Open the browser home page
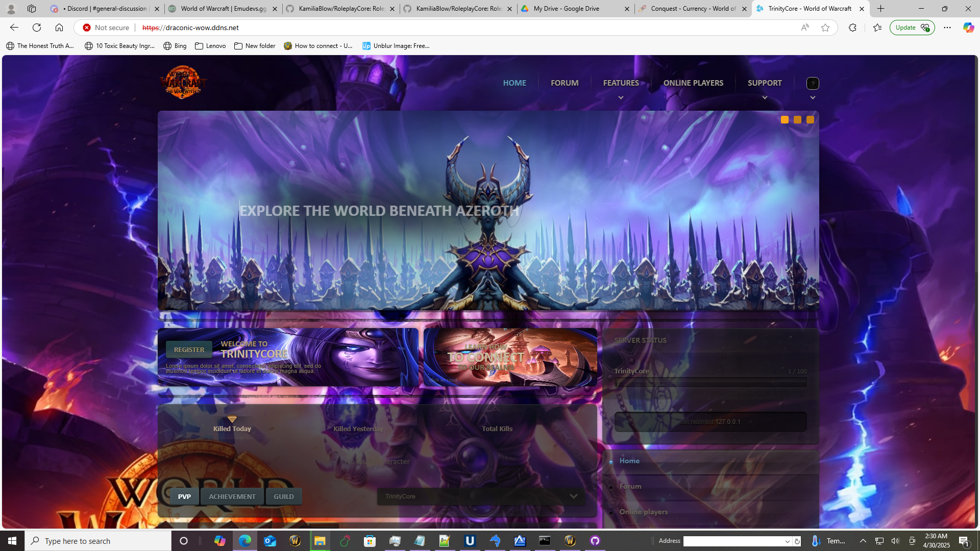The image size is (980, 551). [x=59, y=28]
